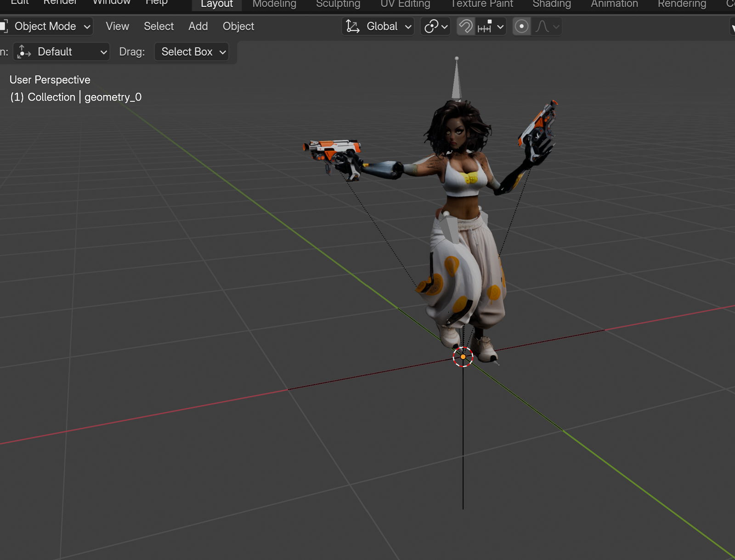Switch to the Modeling workspace tab
Image resolution: width=735 pixels, height=560 pixels.
point(274,4)
